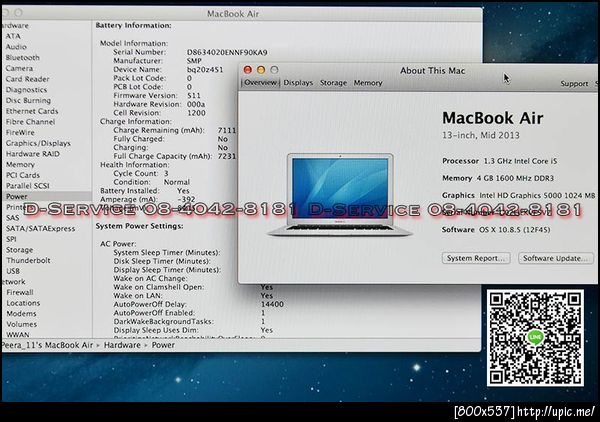Screen dimensions: 600x422
Task: Click the Firmware Version value 511
Action: 194,96
